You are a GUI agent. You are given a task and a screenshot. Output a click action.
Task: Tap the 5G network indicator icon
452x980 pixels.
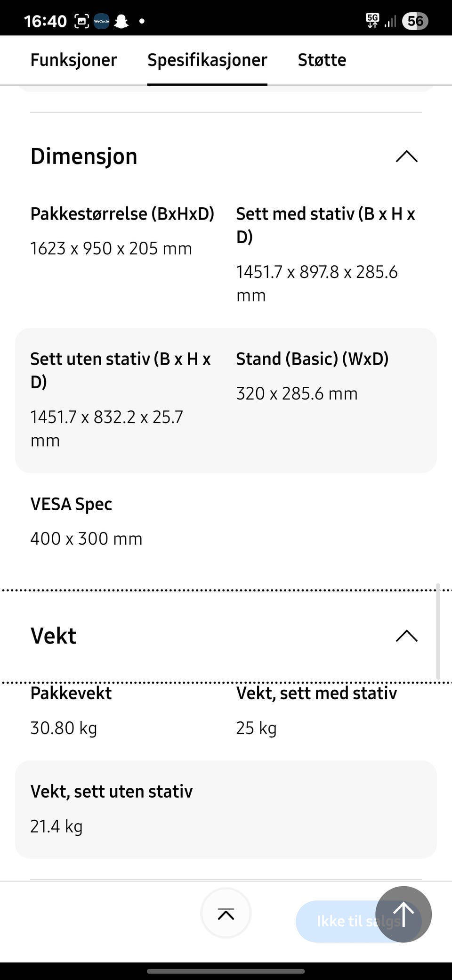click(x=372, y=21)
